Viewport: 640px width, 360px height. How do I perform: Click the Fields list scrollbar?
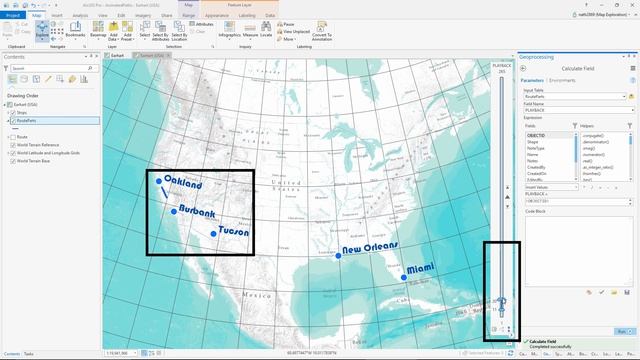(576, 157)
